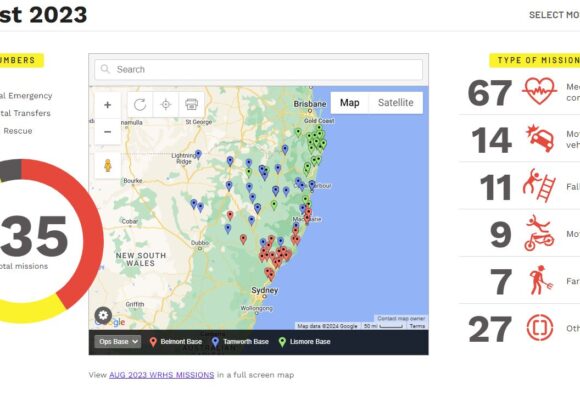Open the AUG 2023 WRHS MISSIONS link
The width and height of the screenshot is (580, 400).
[162, 375]
